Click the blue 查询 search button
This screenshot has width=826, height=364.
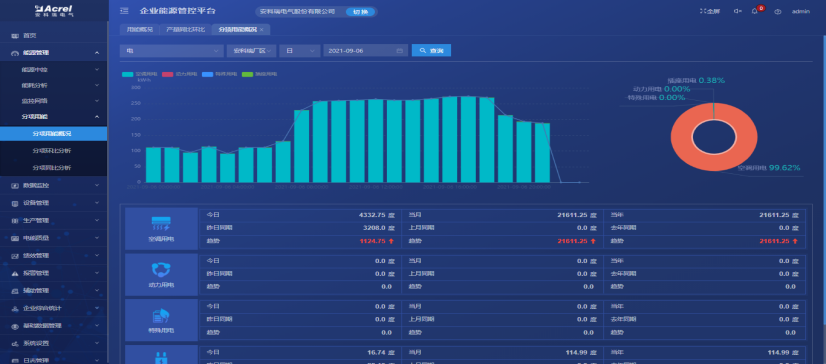click(431, 51)
